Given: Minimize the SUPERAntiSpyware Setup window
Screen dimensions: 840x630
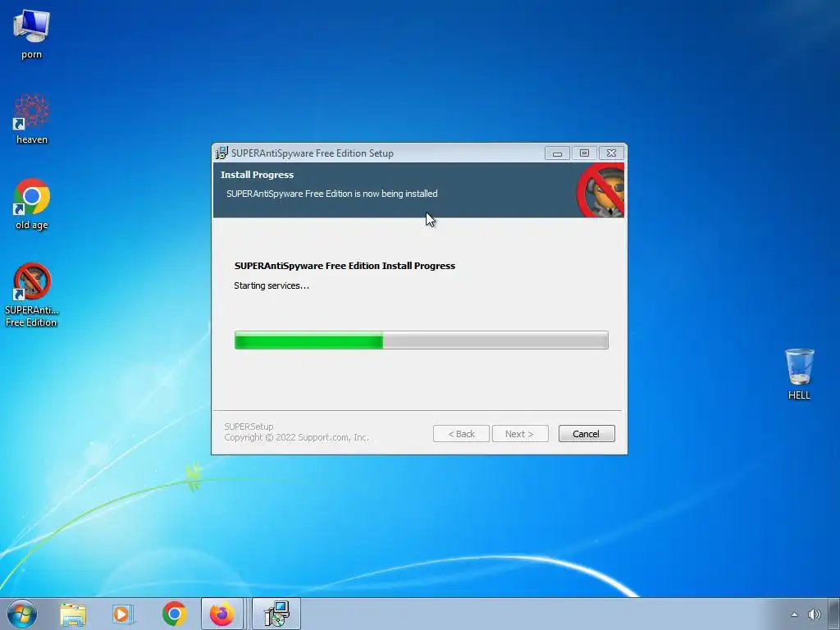Looking at the screenshot, I should pos(557,153).
